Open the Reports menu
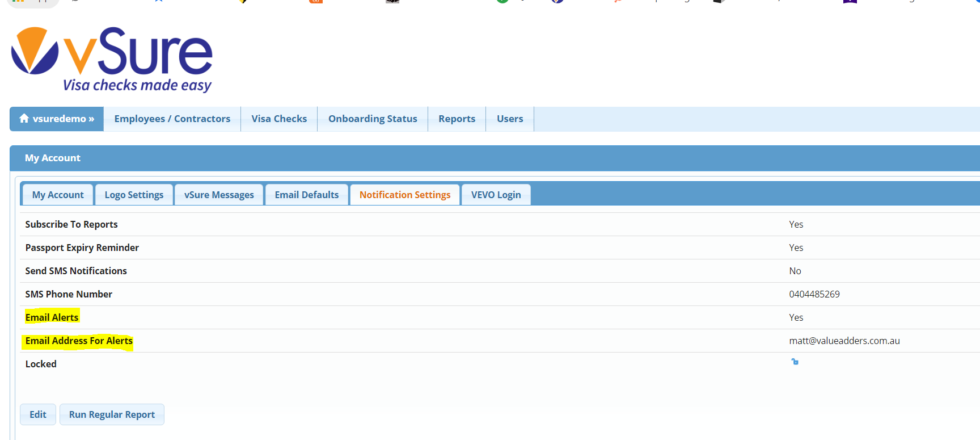This screenshot has width=980, height=440. click(457, 119)
